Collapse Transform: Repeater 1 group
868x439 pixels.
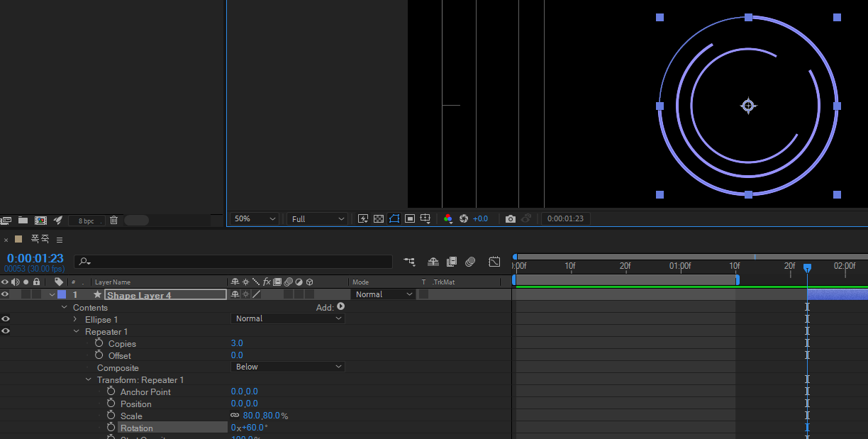click(x=88, y=379)
